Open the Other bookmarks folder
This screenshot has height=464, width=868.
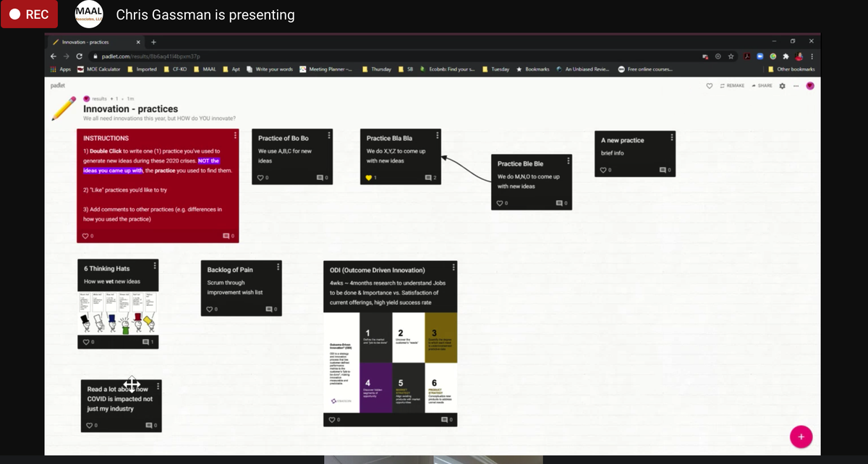pyautogui.click(x=791, y=69)
